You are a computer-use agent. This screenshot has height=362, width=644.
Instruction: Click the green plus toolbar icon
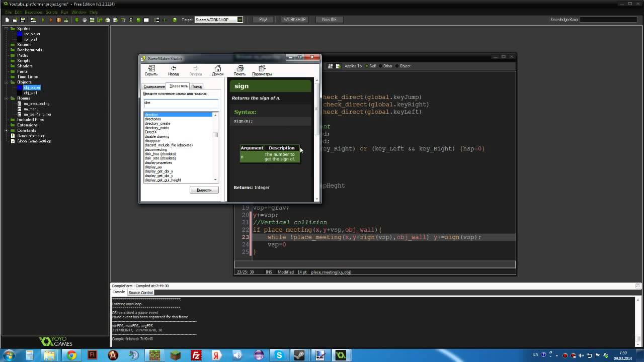click(x=164, y=20)
